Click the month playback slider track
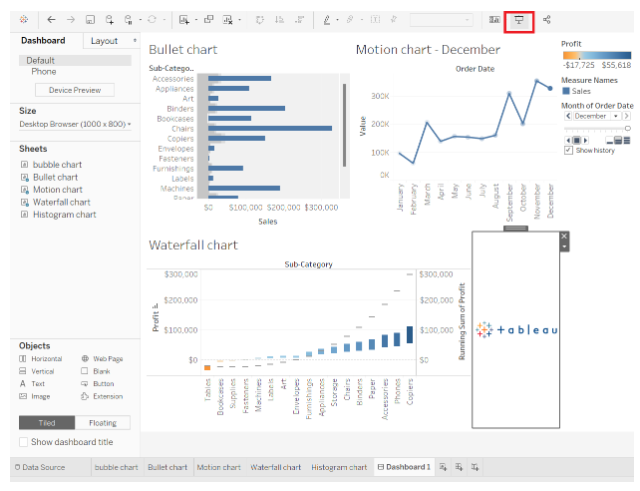This screenshot has width=640, height=491. point(595,129)
